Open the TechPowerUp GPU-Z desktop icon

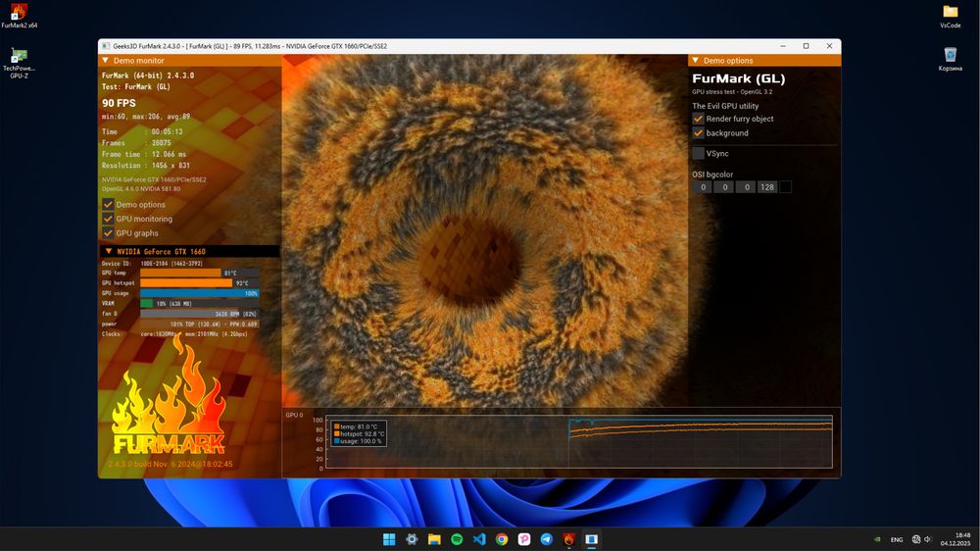(x=18, y=57)
